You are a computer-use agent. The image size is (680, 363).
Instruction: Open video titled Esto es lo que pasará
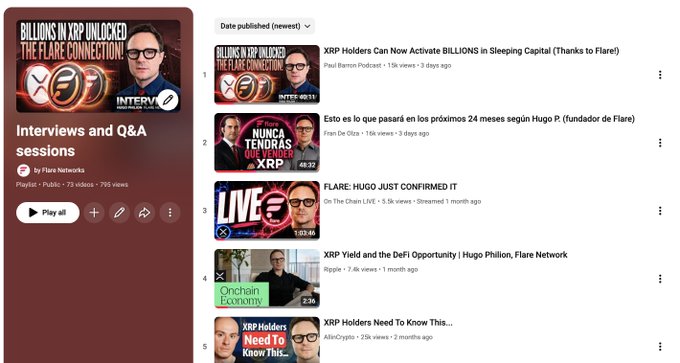479,119
